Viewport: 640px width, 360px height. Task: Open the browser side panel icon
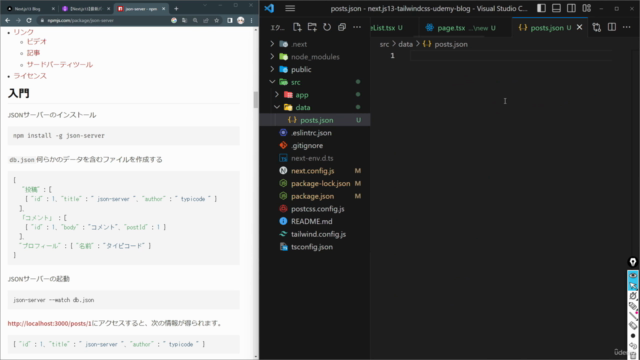(x=230, y=20)
